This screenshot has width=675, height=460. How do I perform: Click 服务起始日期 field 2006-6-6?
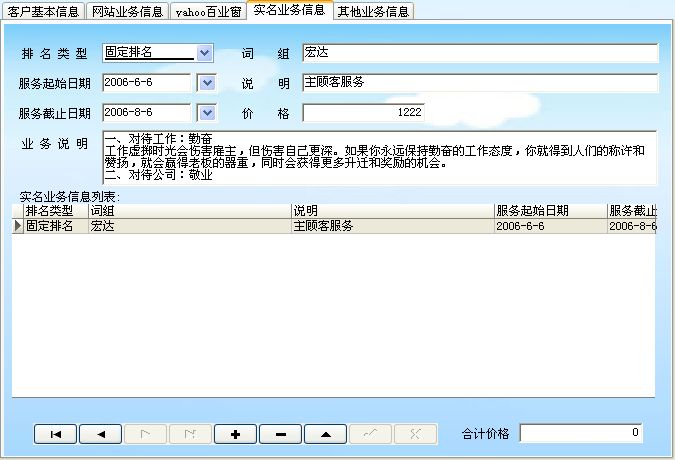click(x=147, y=83)
